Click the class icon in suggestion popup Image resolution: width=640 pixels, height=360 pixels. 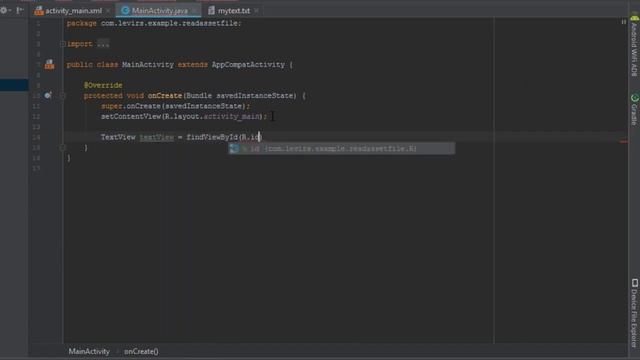[234, 149]
